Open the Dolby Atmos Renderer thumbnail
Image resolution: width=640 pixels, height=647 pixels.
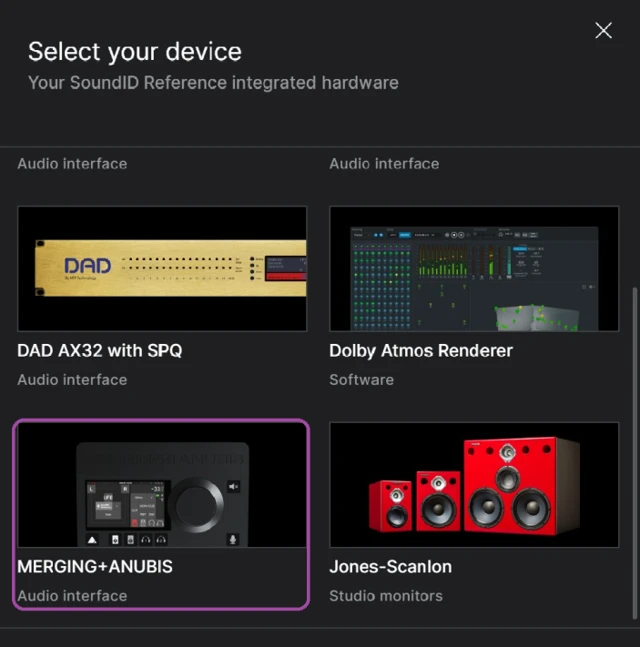coord(474,269)
